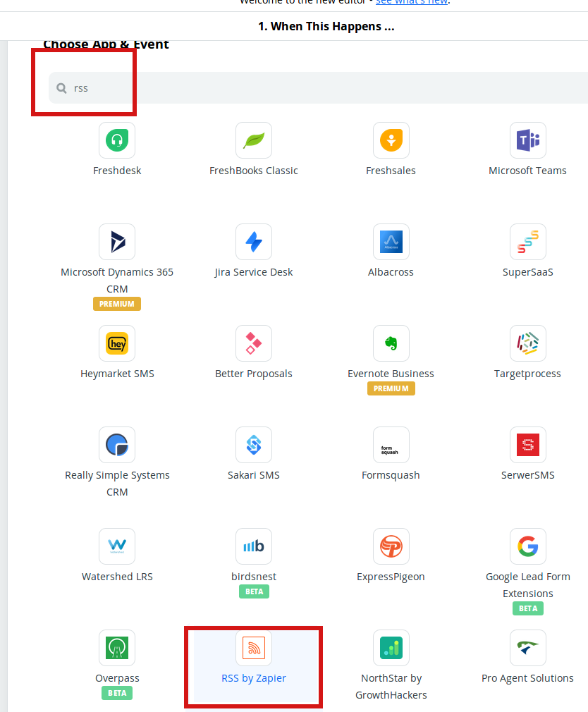This screenshot has height=712, width=588.
Task: Click the PREMIUM badge under Evernote Business
Action: point(391,388)
